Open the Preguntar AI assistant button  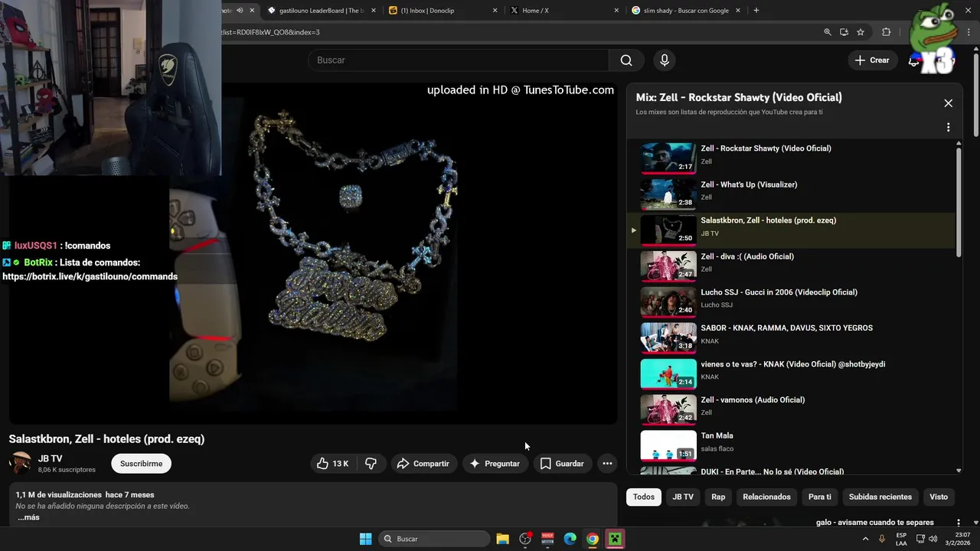click(495, 464)
